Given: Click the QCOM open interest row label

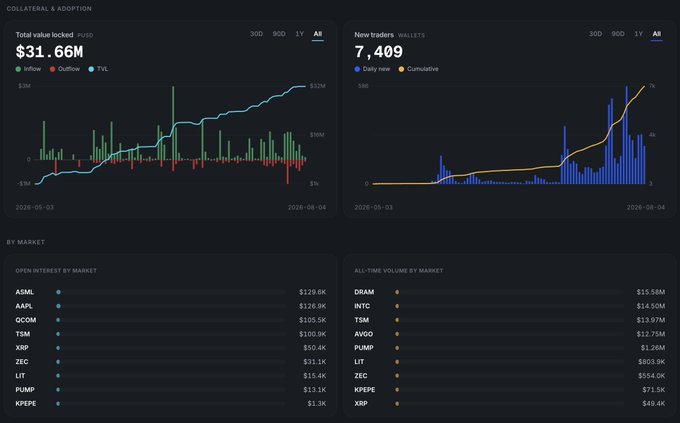Looking at the screenshot, I should [26, 320].
